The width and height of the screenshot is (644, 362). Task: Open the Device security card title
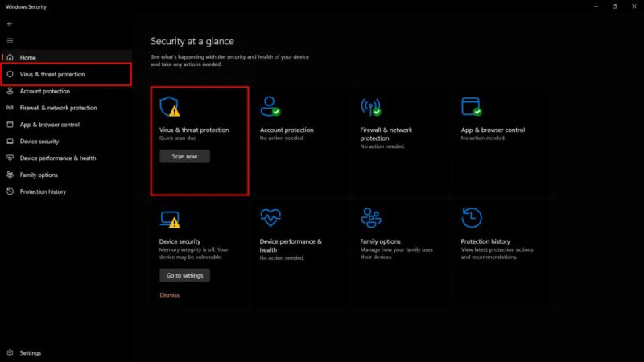[180, 241]
